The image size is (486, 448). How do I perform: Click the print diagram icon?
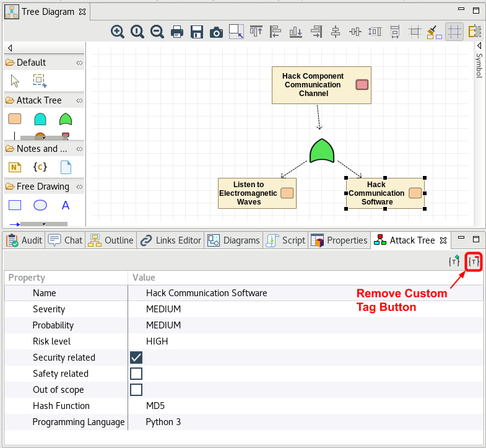coord(177,32)
